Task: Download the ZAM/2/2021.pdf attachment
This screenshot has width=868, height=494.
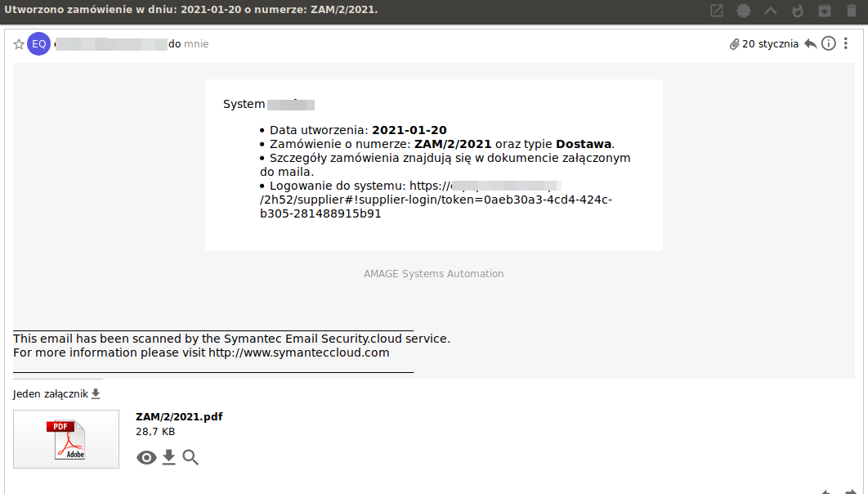Action: (x=168, y=457)
